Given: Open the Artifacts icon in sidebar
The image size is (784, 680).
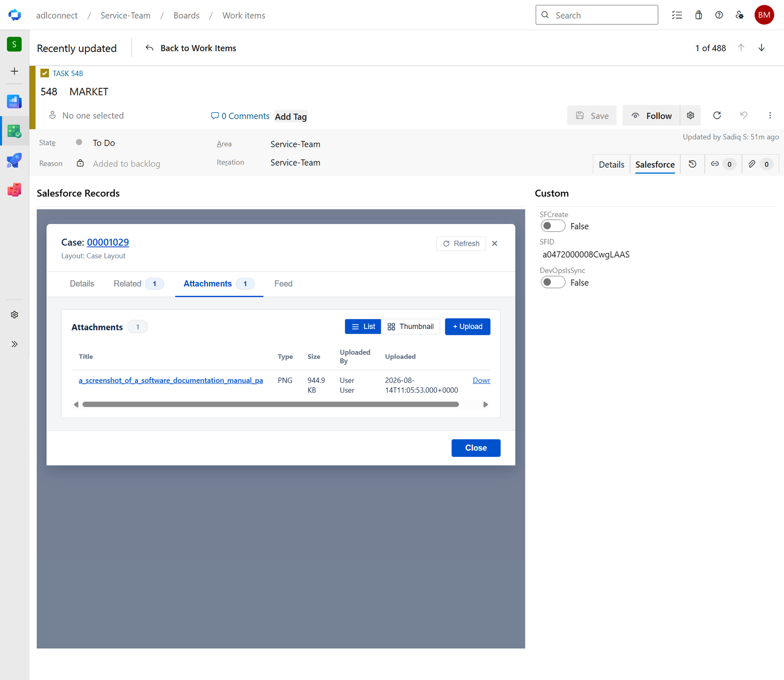Looking at the screenshot, I should [14, 190].
